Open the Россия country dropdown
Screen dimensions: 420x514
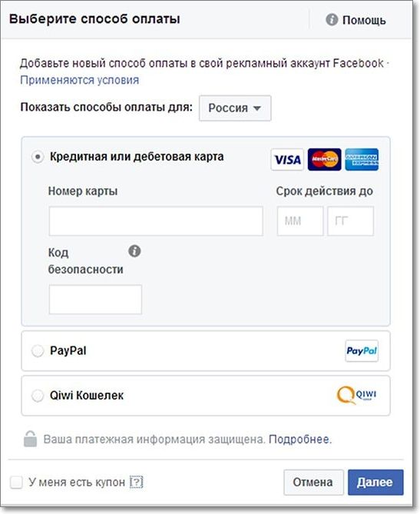235,108
